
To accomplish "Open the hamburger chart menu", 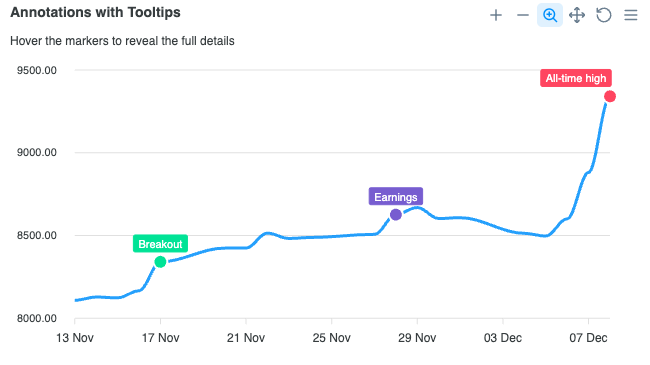I will point(631,15).
